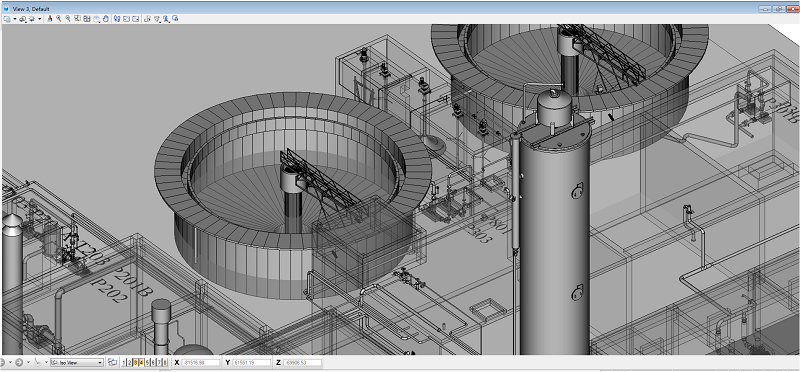Screen dimensions: 800x372
Task: Click the Update View paintbrush icon
Action: [x=50, y=19]
